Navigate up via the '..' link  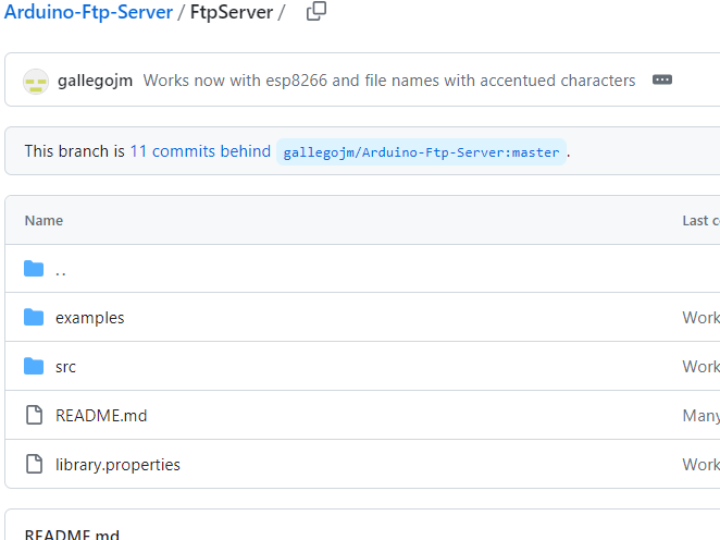(61, 270)
